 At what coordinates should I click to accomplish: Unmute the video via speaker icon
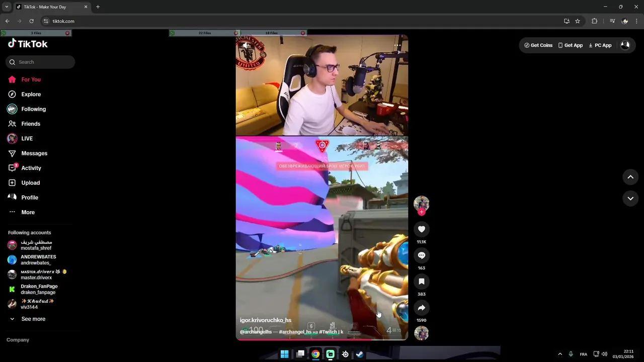[246, 45]
